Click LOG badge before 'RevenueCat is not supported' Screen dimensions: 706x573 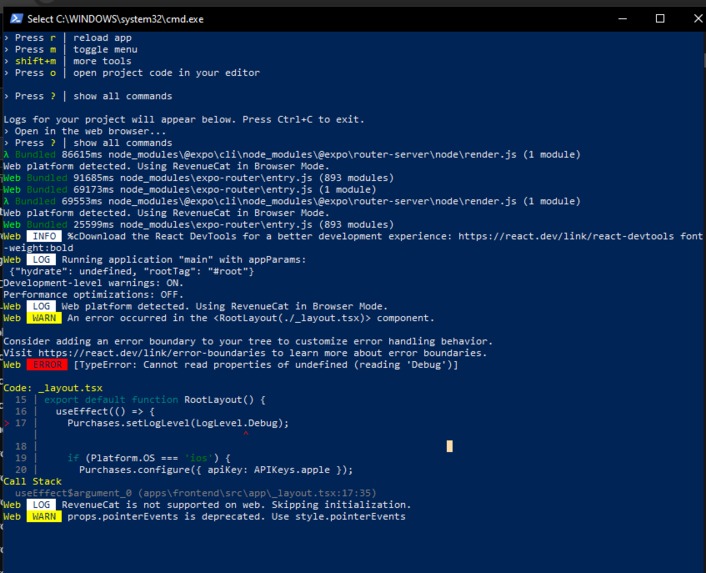click(x=41, y=505)
